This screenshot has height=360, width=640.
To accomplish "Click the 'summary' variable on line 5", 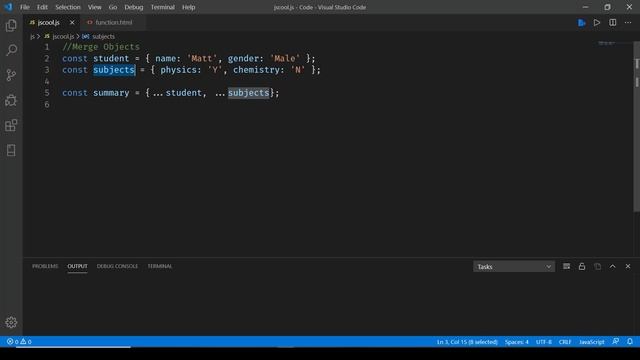I will [111, 93].
